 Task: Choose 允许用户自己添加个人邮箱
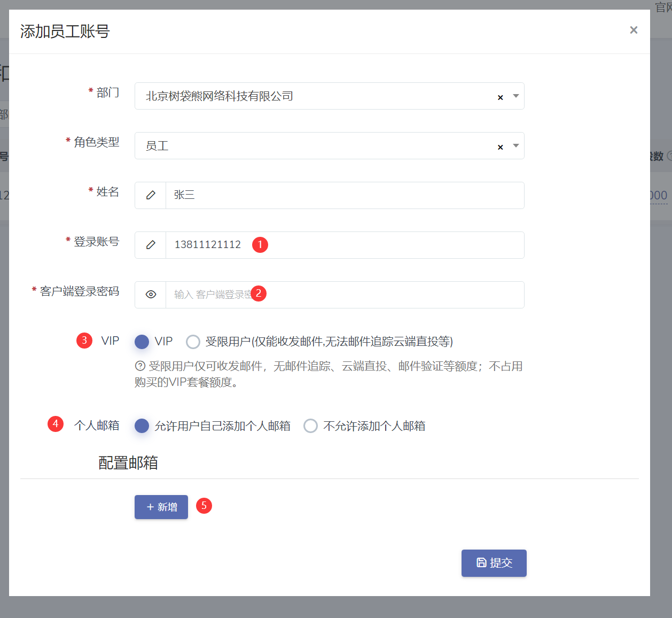coord(142,426)
